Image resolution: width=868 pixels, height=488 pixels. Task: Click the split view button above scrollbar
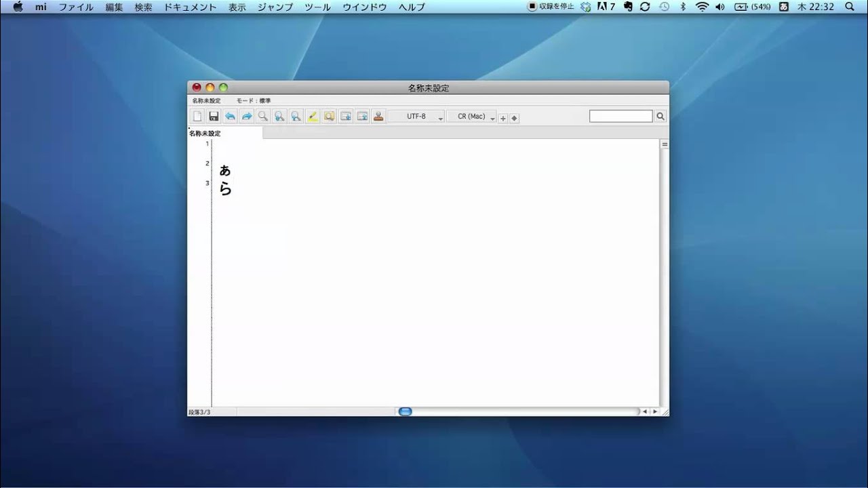pos(665,144)
